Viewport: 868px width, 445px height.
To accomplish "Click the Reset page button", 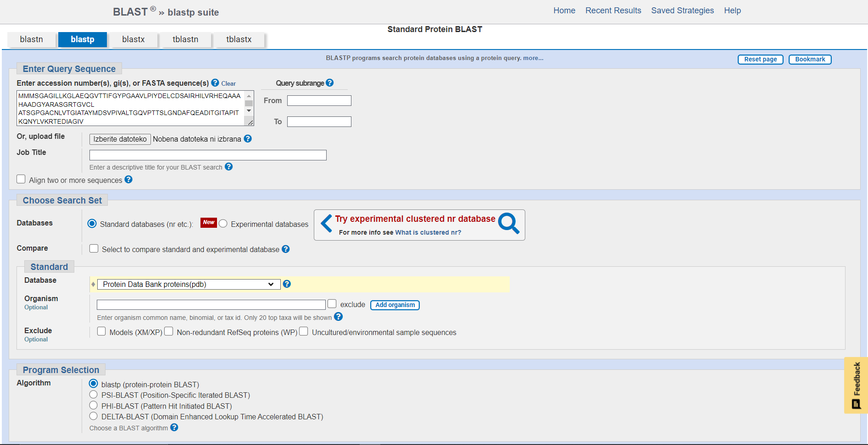I will click(x=761, y=59).
